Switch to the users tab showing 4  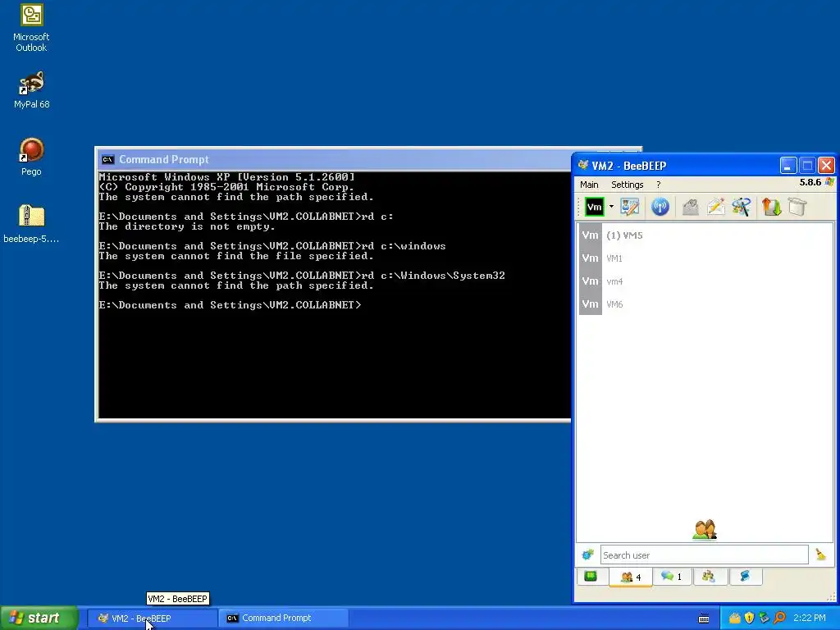(631, 577)
